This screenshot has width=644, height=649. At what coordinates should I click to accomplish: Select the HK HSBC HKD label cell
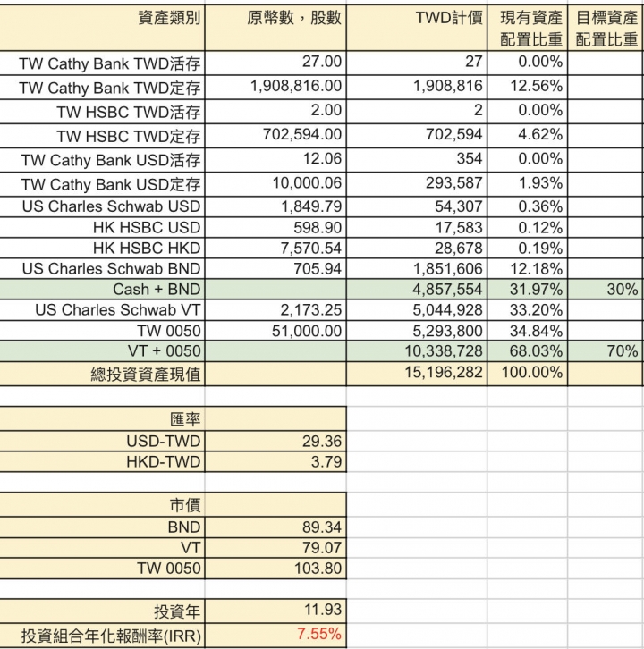102,248
